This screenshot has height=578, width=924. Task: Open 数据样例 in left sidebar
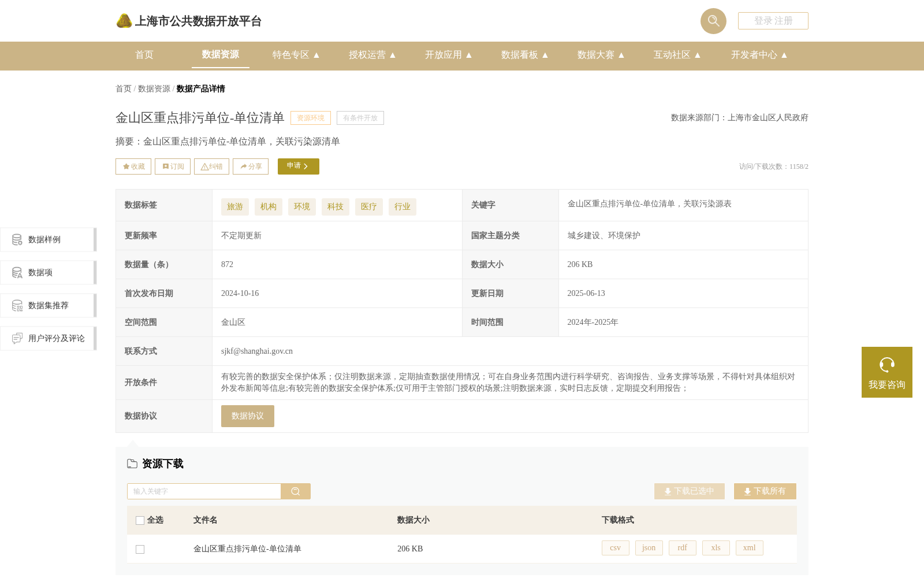(49, 239)
